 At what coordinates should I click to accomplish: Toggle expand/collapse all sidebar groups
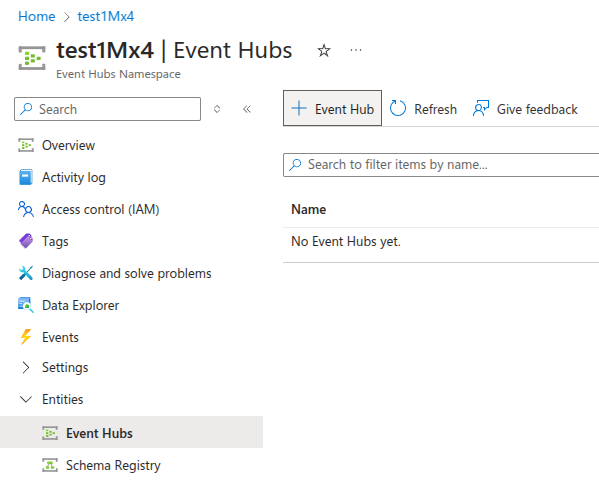(x=217, y=109)
